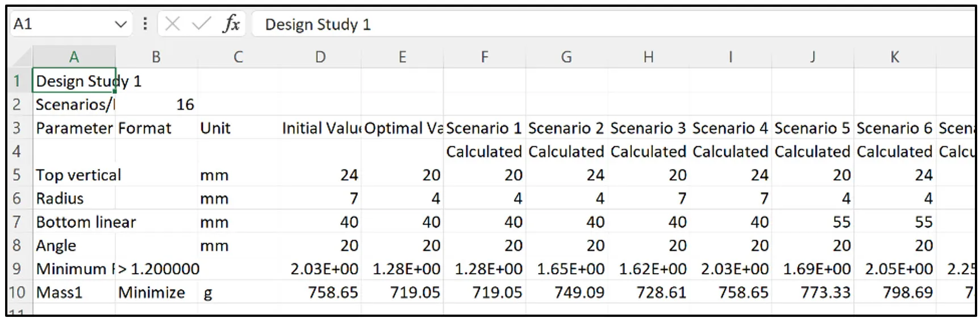The width and height of the screenshot is (980, 318).
Task: Select the Scenario 3 header cell
Action: click(648, 129)
